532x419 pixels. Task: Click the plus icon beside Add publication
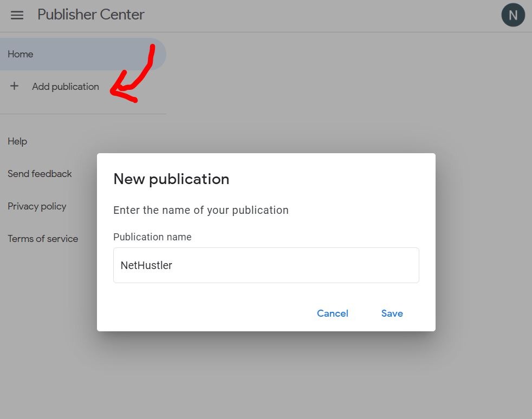(15, 86)
